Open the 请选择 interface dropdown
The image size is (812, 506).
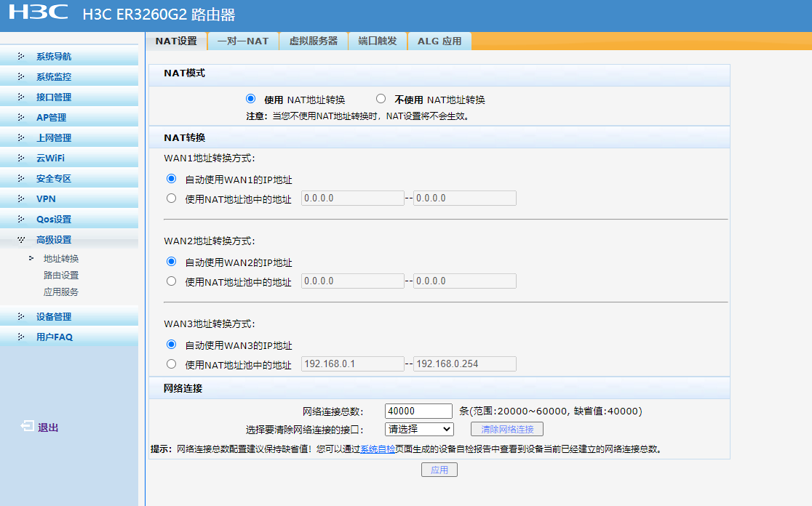click(x=419, y=430)
